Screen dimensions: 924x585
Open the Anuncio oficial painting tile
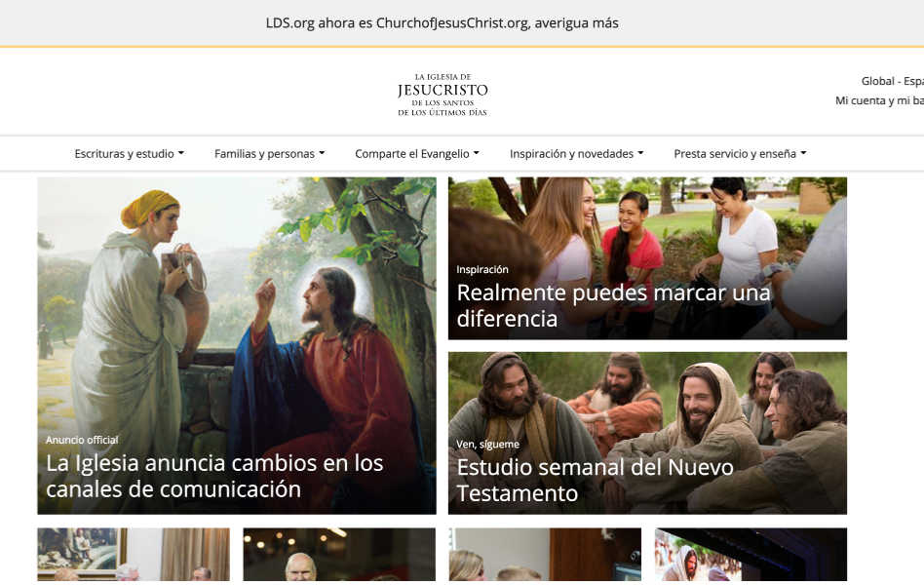point(237,345)
